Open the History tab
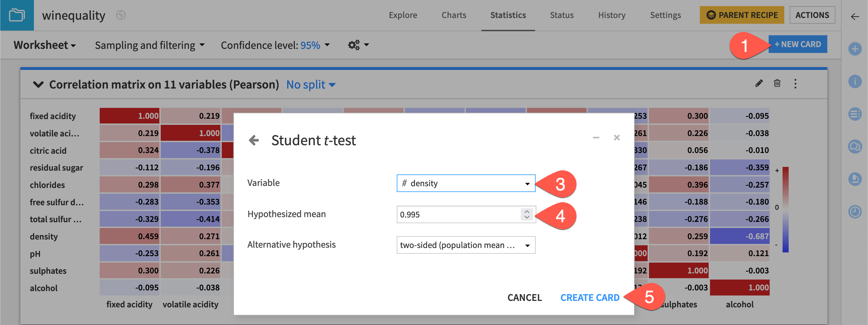 coord(612,15)
